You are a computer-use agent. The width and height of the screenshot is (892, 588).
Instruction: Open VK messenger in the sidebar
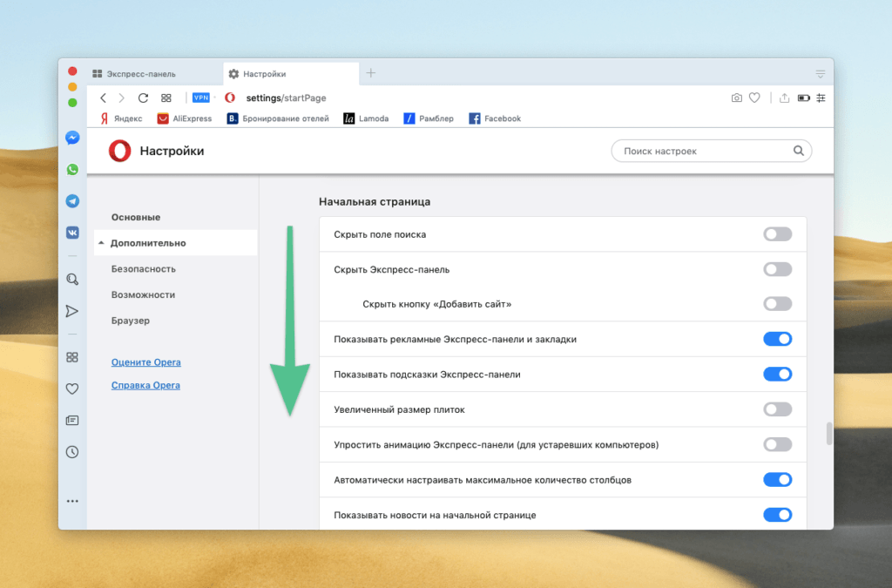72,232
